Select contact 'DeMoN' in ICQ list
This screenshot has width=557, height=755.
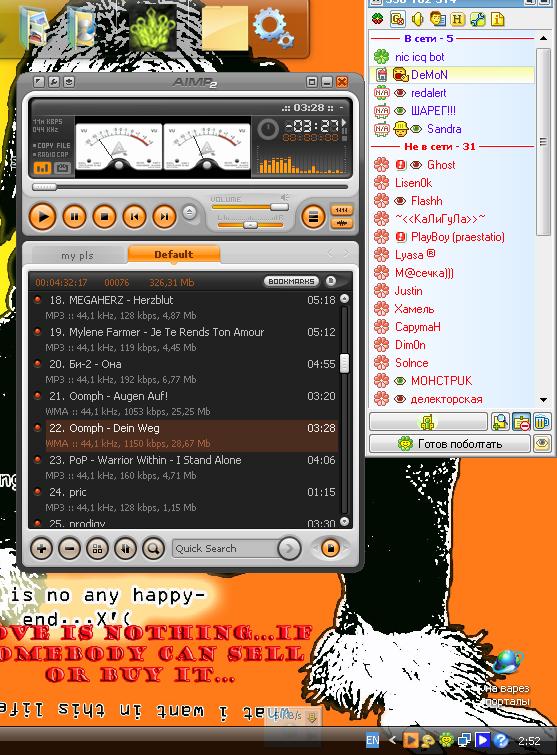(453, 75)
